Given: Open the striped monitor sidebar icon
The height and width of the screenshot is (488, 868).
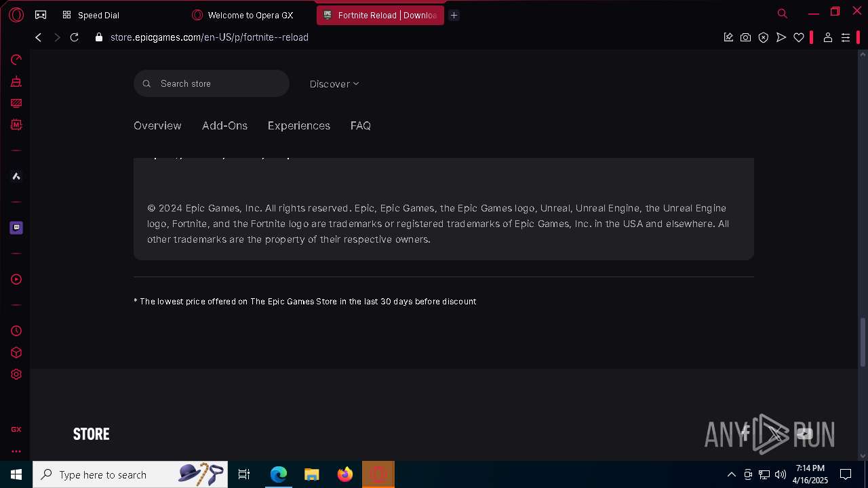Looking at the screenshot, I should tap(16, 103).
